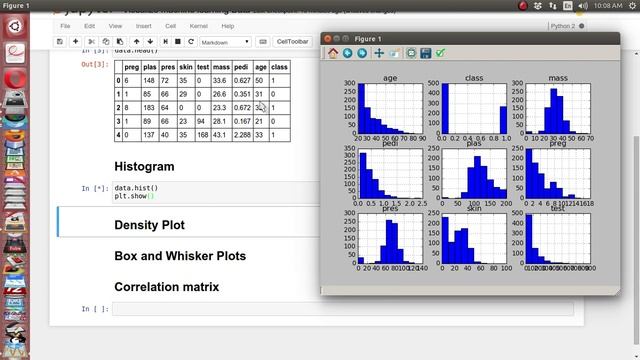
Task: Run cell and select next icon
Action: 165,42
